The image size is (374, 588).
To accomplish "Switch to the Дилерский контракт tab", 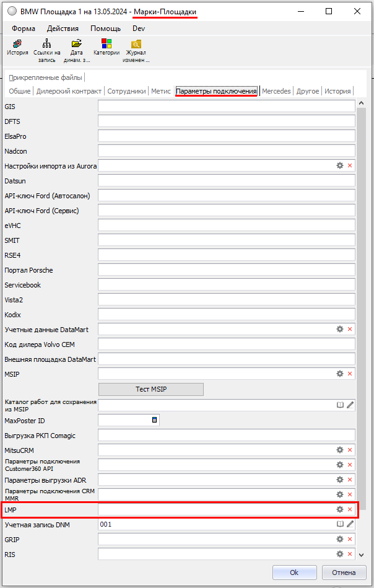I will pyautogui.click(x=69, y=91).
